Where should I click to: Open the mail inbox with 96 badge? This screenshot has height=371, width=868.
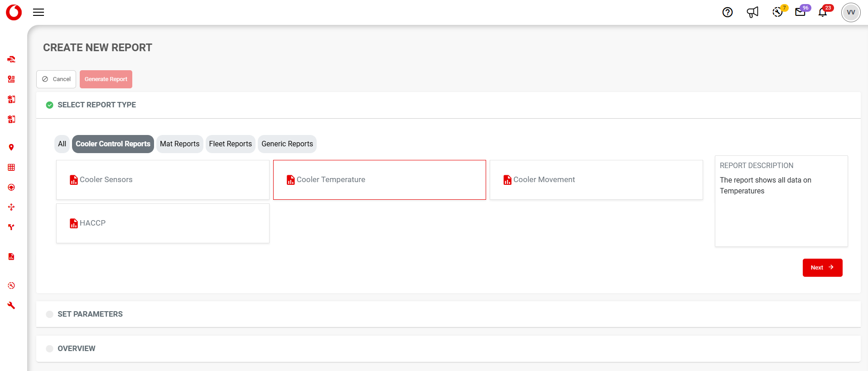tap(800, 12)
